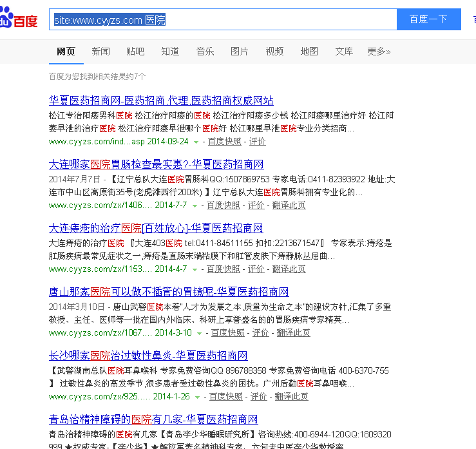This screenshot has width=476, height=449.
Task: Open result 唐山那家医院可以做不插管的胃镜呢
Action: point(169,292)
